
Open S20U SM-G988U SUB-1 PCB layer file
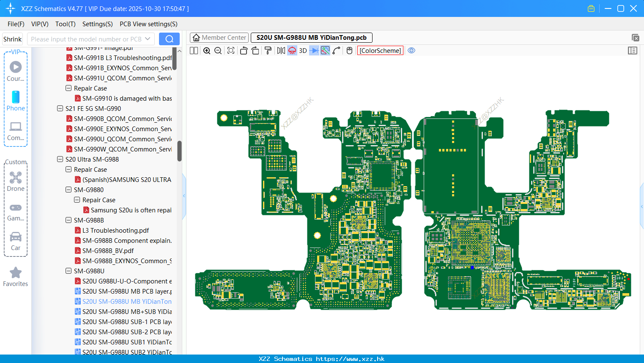tap(123, 322)
